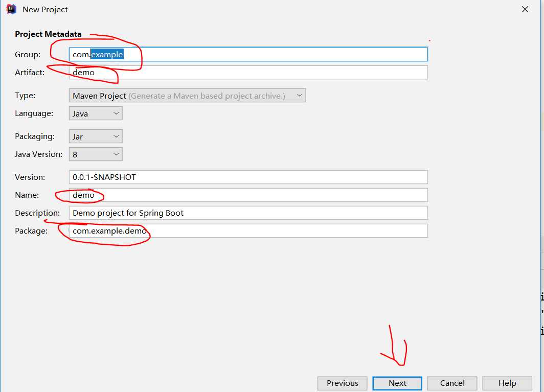Click the Description: label

pyautogui.click(x=37, y=213)
